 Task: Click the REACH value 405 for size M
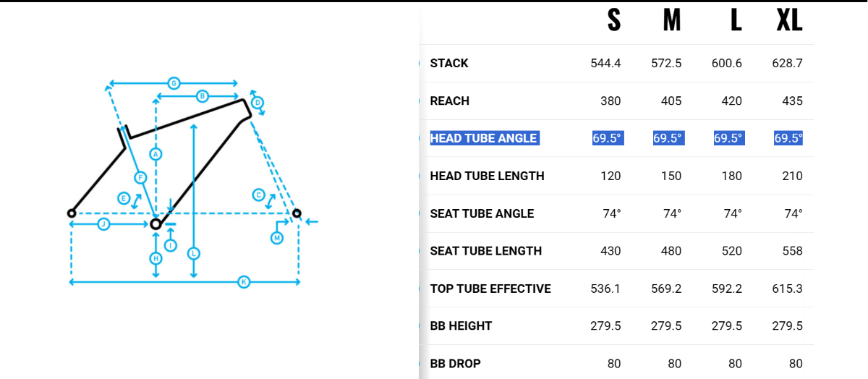671,101
